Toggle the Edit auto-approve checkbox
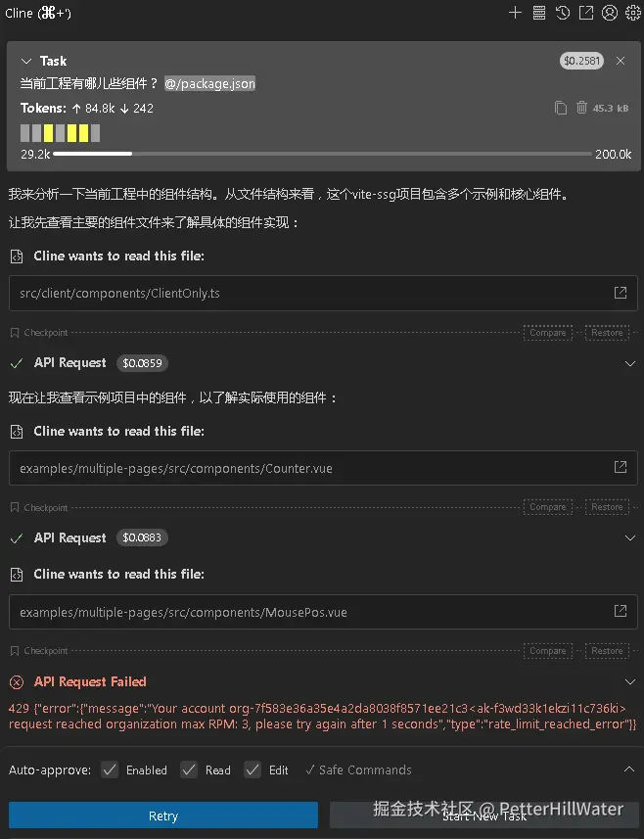This screenshot has height=839, width=644. (253, 769)
